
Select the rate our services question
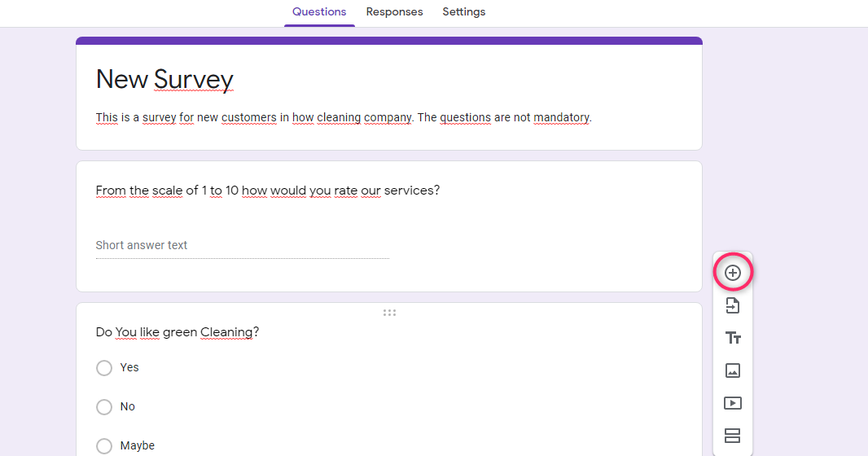(268, 191)
